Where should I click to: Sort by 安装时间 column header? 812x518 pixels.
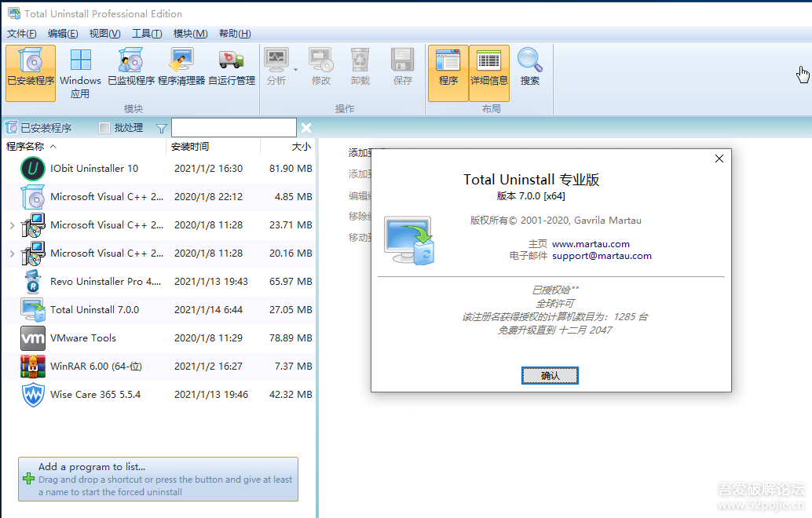point(214,147)
